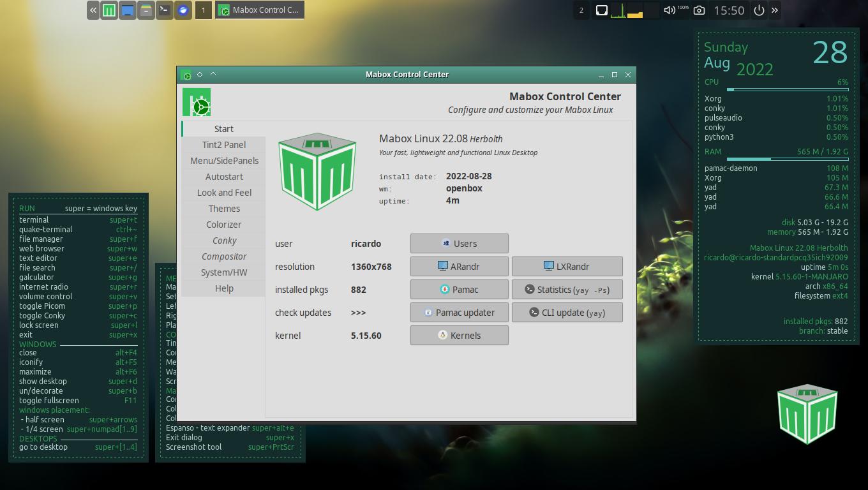This screenshot has width=868, height=490.
Task: Open the Menu/SidePanels tab
Action: 223,161
